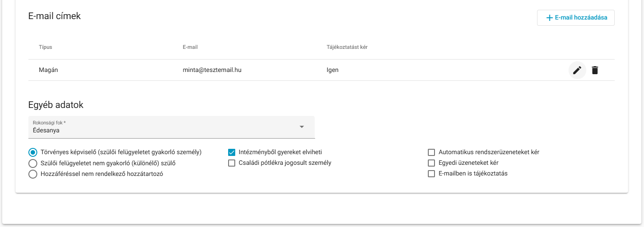The image size is (644, 227).
Task: Tick Automatikus rendszerüzeneteket kér checkbox
Action: (431, 152)
